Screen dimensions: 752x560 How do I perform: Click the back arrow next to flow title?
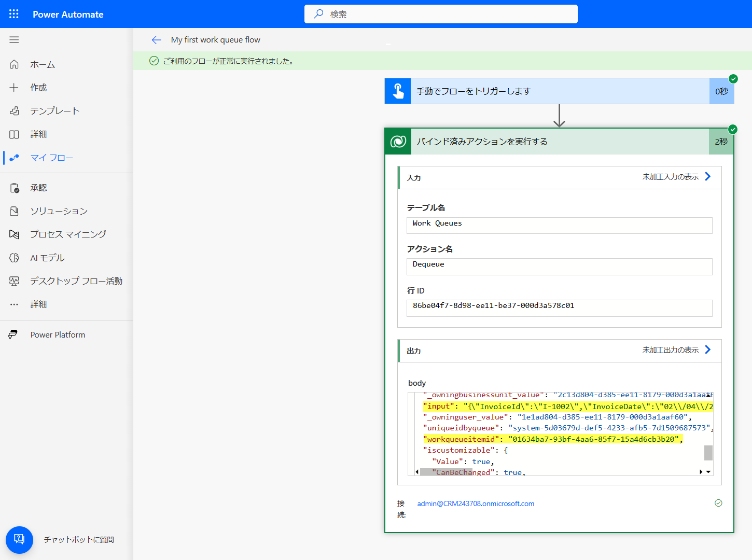coord(156,40)
